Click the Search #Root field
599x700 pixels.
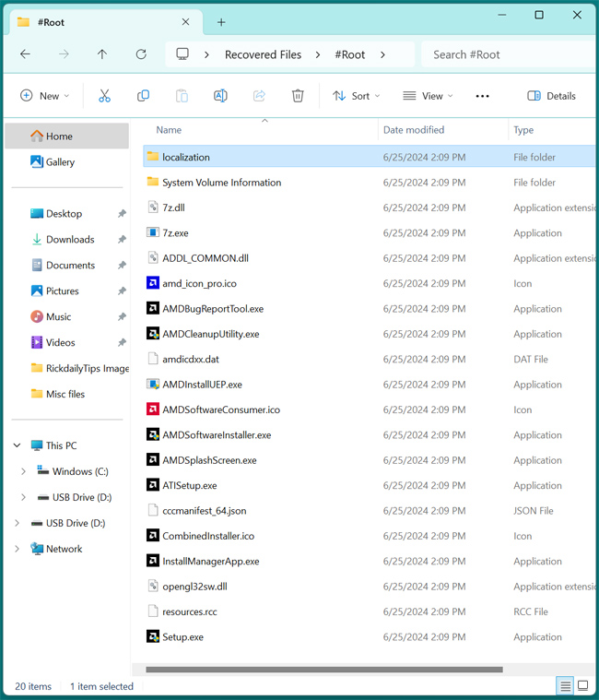pyautogui.click(x=508, y=54)
